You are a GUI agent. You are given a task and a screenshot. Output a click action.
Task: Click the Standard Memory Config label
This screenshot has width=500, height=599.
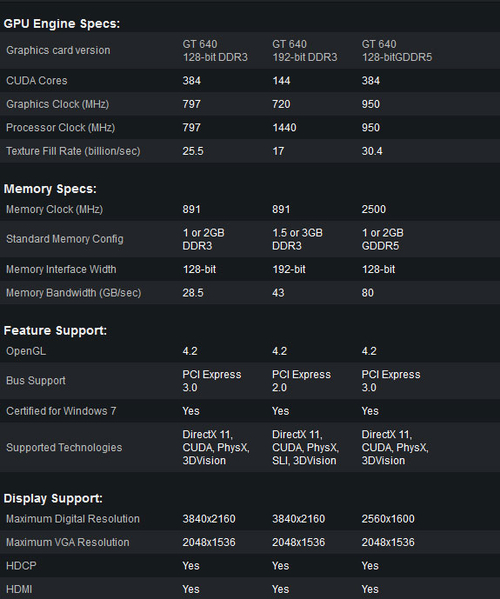click(65, 239)
